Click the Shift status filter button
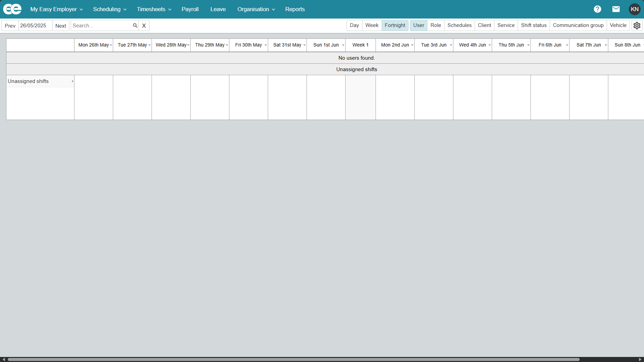This screenshot has height=362, width=644. click(x=534, y=25)
